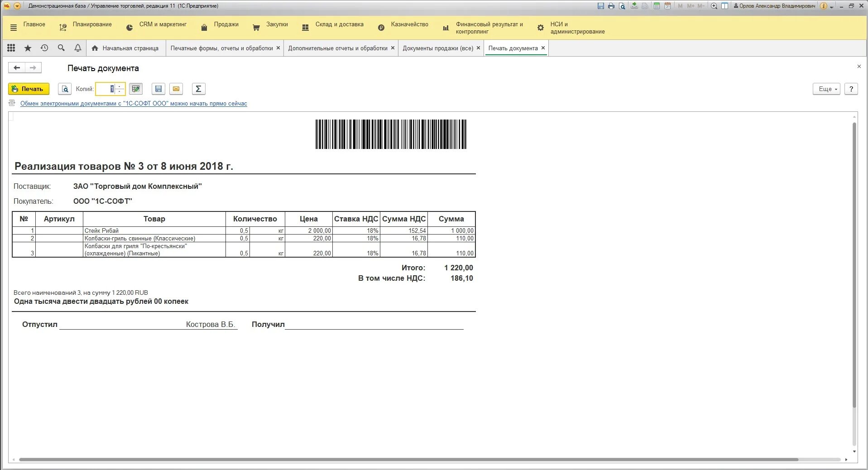Open НСИ и администрирование section
The width and height of the screenshot is (868, 470).
(571, 28)
